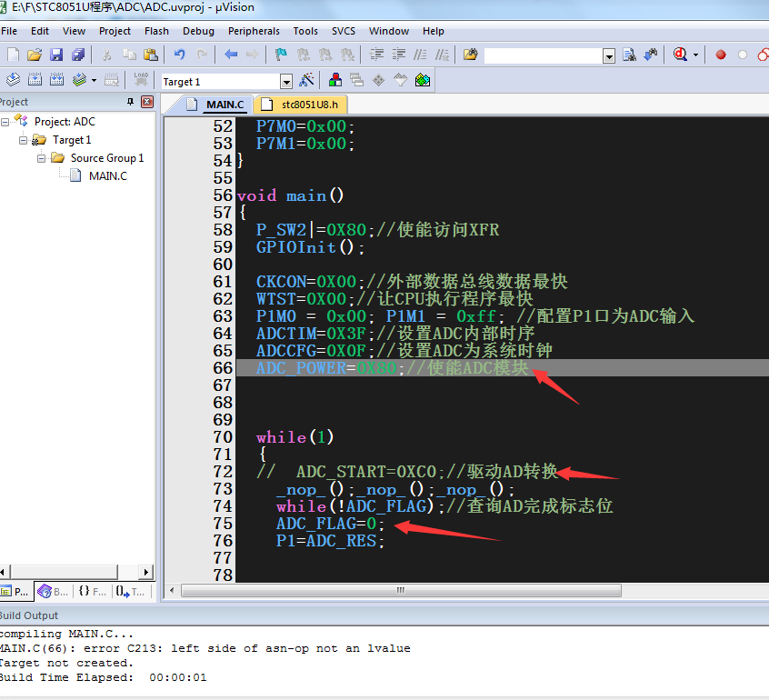The image size is (769, 700).
Task: Open the Flash menu
Action: coord(156,31)
